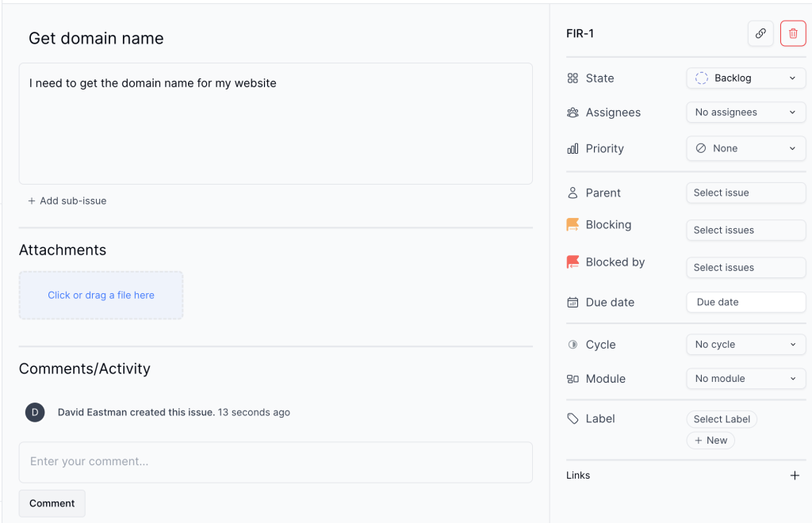Submit with the Comment button
812x523 pixels.
point(52,503)
